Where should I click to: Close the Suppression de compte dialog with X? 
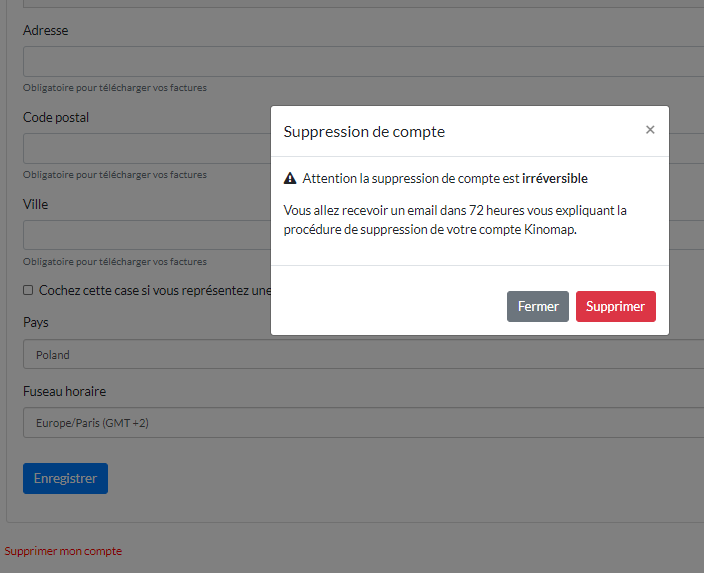click(x=650, y=130)
